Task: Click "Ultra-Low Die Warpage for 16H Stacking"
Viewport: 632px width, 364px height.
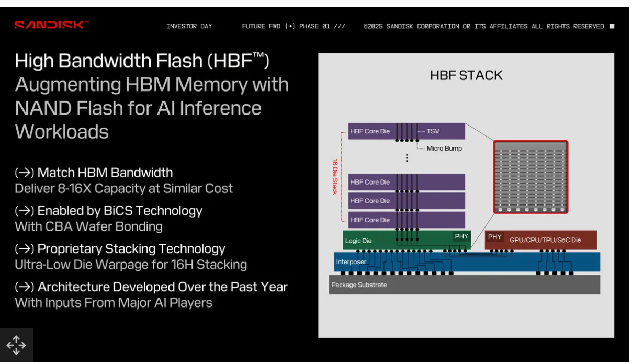Action: (131, 265)
